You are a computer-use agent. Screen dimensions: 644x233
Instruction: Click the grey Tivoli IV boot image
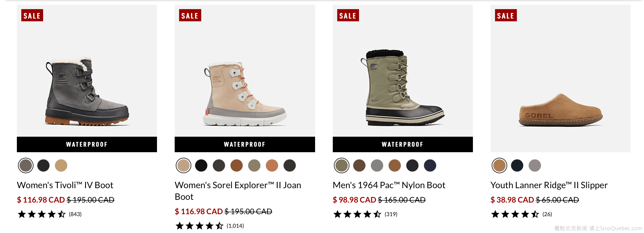click(x=87, y=91)
